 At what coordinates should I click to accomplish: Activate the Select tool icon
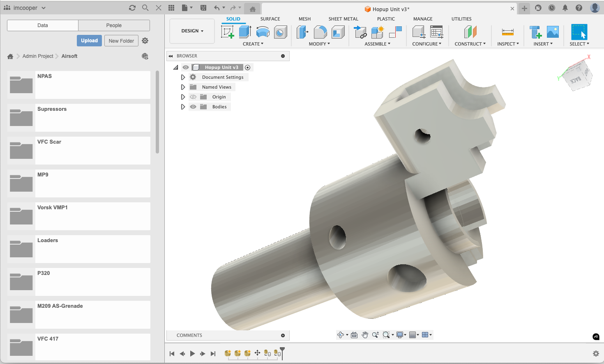pyautogui.click(x=579, y=32)
